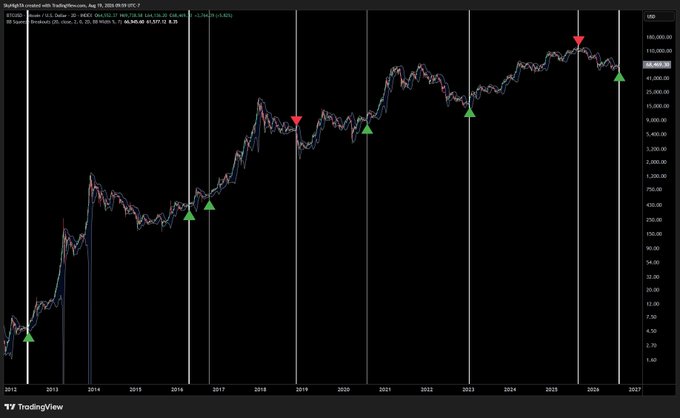The width and height of the screenshot is (680, 418).
Task: Click the 2.70 price scale label
Action: pos(651,345)
